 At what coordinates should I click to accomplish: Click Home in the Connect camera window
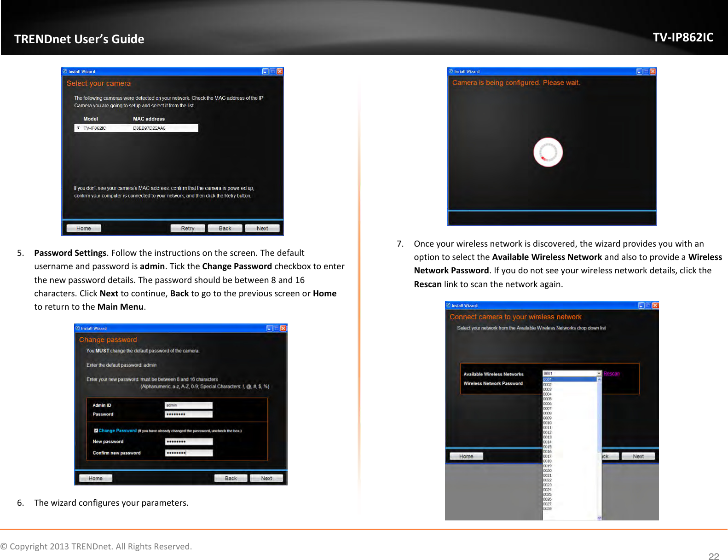[x=466, y=456]
